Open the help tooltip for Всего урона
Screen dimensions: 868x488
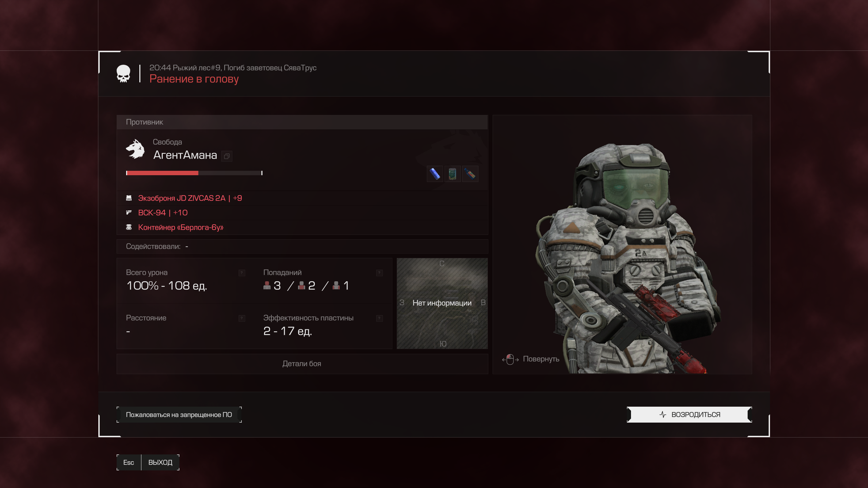tap(242, 273)
